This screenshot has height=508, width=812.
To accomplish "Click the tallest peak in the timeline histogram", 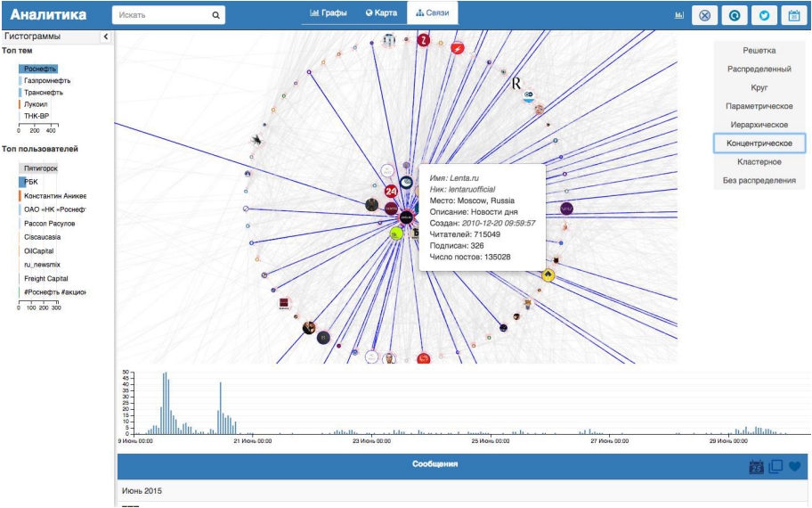I will [166, 403].
